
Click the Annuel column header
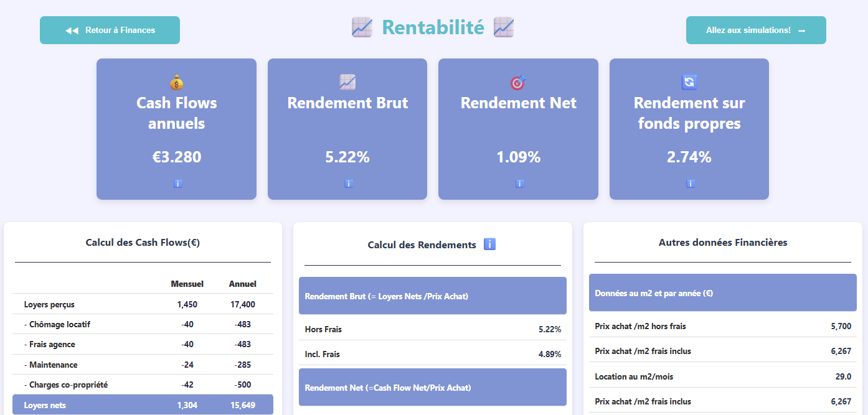[x=243, y=284]
